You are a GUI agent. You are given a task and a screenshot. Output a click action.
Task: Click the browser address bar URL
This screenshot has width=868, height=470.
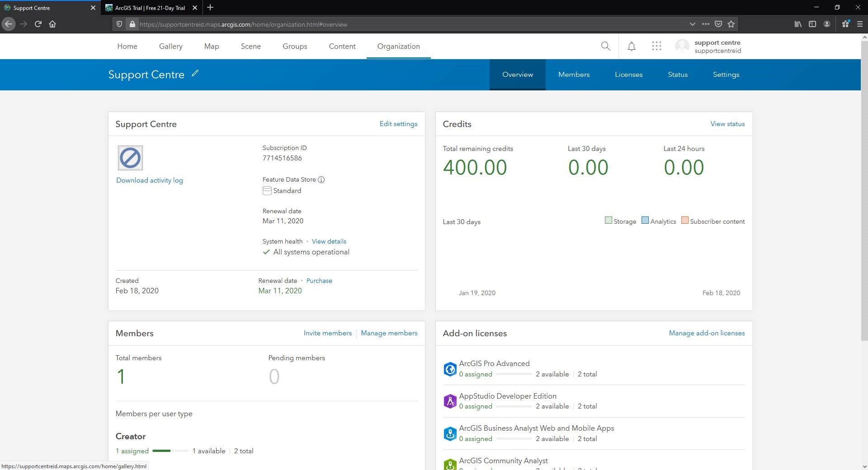click(243, 24)
